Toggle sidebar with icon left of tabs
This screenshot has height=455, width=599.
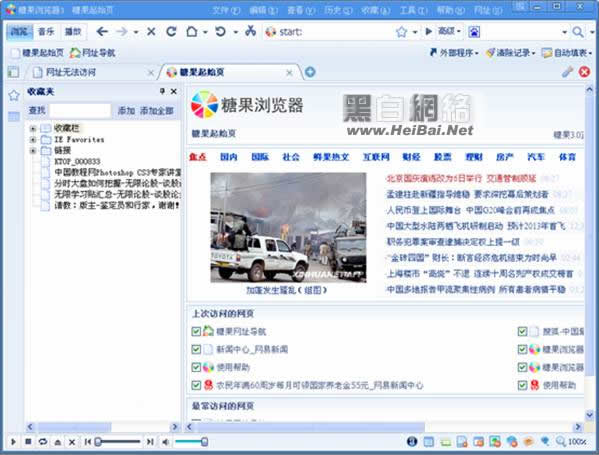click(x=13, y=72)
